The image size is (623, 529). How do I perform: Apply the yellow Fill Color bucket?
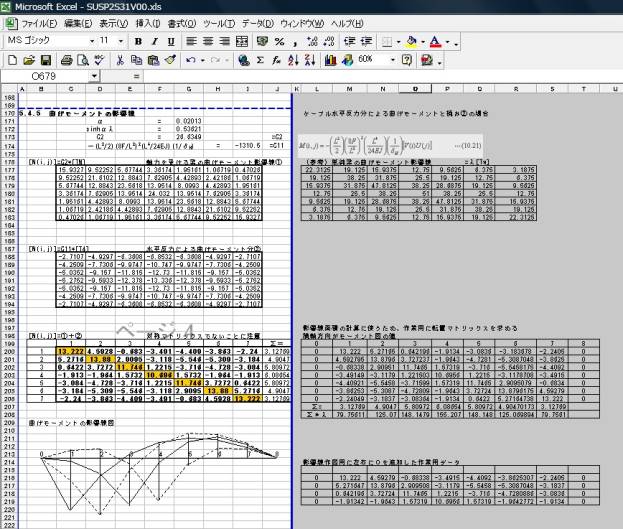point(412,41)
